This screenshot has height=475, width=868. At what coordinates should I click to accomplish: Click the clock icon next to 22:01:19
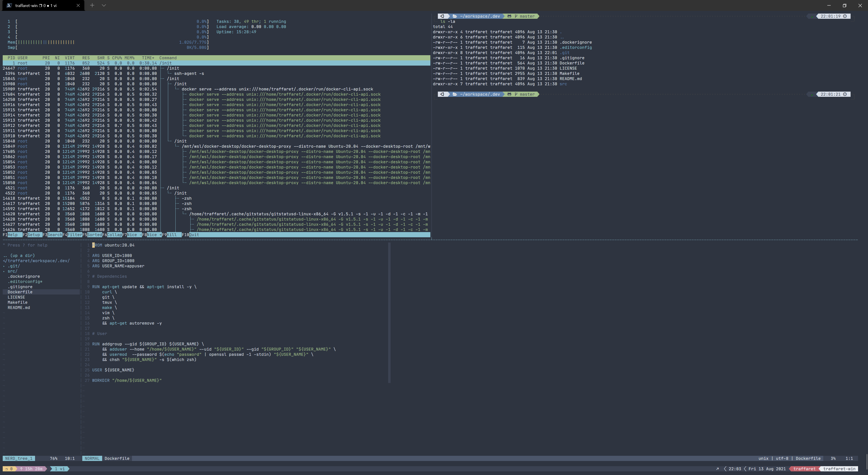click(x=845, y=16)
